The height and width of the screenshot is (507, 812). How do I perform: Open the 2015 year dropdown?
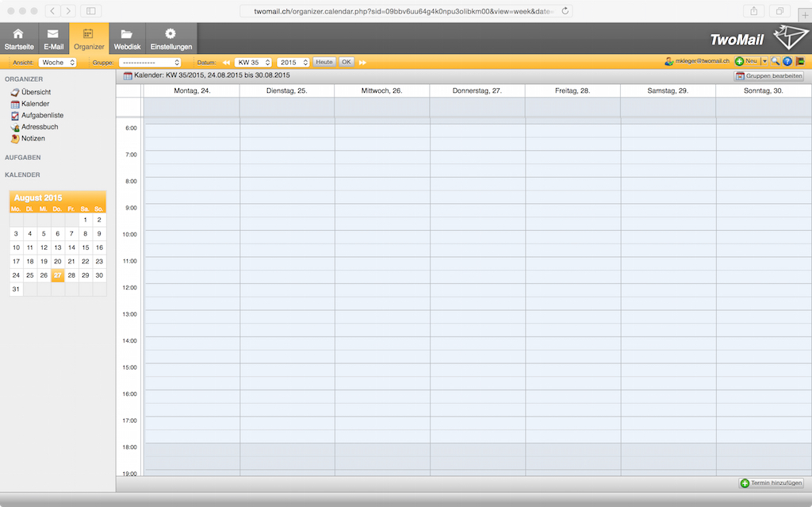(293, 62)
